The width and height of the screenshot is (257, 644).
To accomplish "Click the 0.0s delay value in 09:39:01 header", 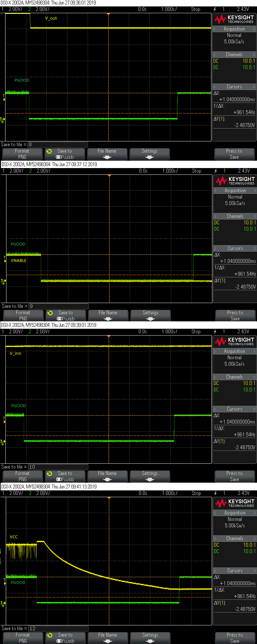I will [x=143, y=332].
